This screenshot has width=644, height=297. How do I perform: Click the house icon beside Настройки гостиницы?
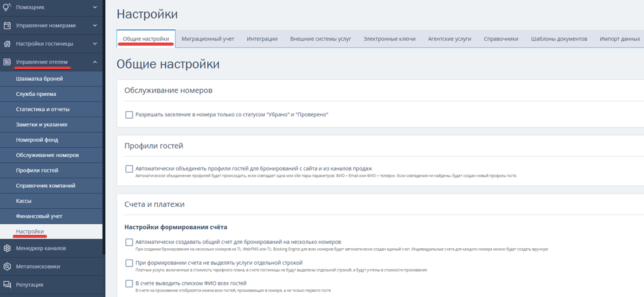7,44
